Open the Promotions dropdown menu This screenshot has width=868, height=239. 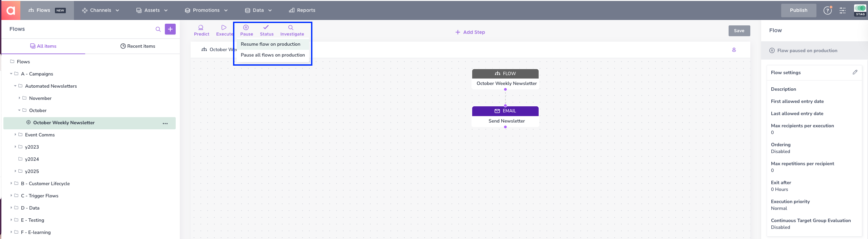pyautogui.click(x=206, y=10)
